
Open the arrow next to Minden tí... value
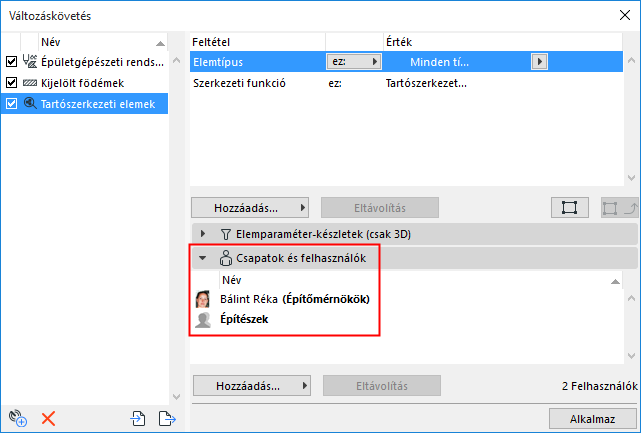[x=539, y=62]
